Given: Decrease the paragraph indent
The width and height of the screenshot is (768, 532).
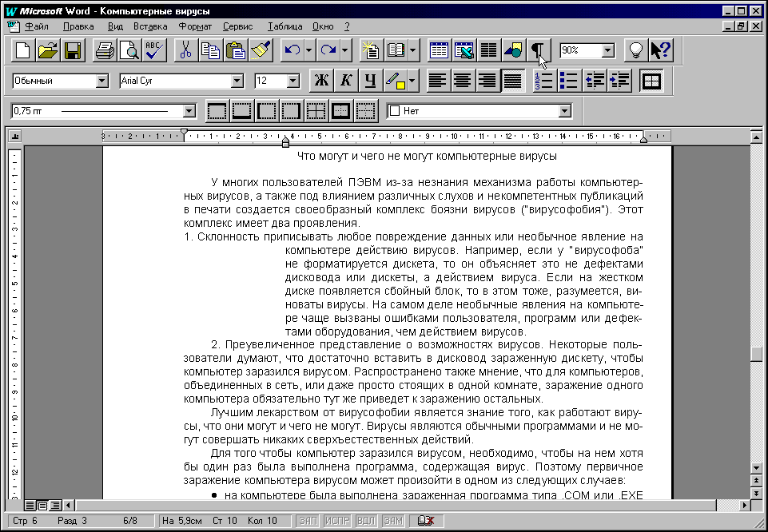Looking at the screenshot, I should pyautogui.click(x=595, y=81).
